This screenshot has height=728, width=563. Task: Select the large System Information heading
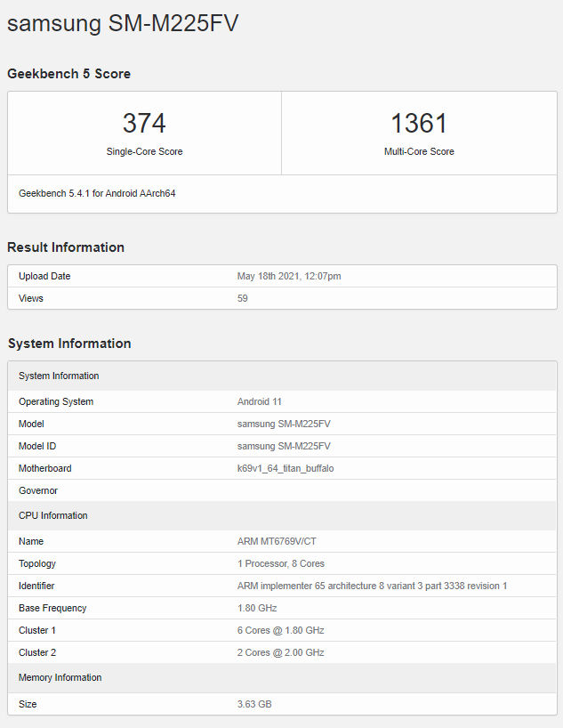(69, 344)
